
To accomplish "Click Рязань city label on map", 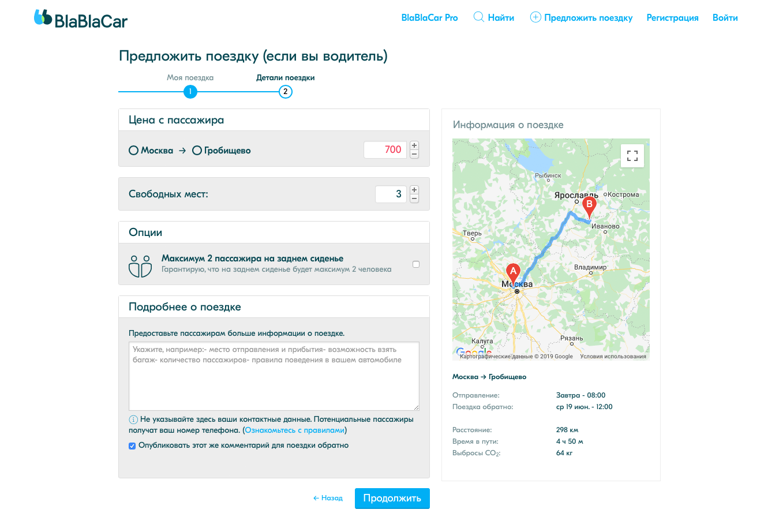I will coord(571,338).
